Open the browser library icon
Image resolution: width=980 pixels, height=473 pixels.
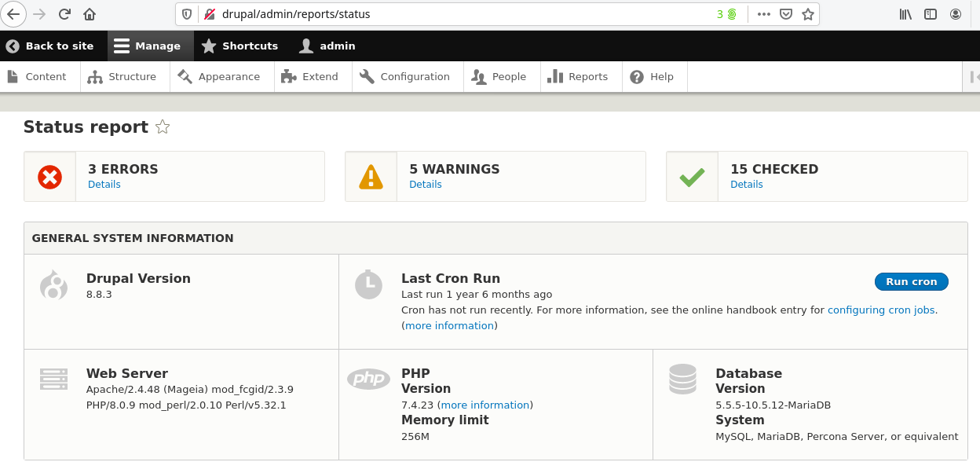(905, 14)
